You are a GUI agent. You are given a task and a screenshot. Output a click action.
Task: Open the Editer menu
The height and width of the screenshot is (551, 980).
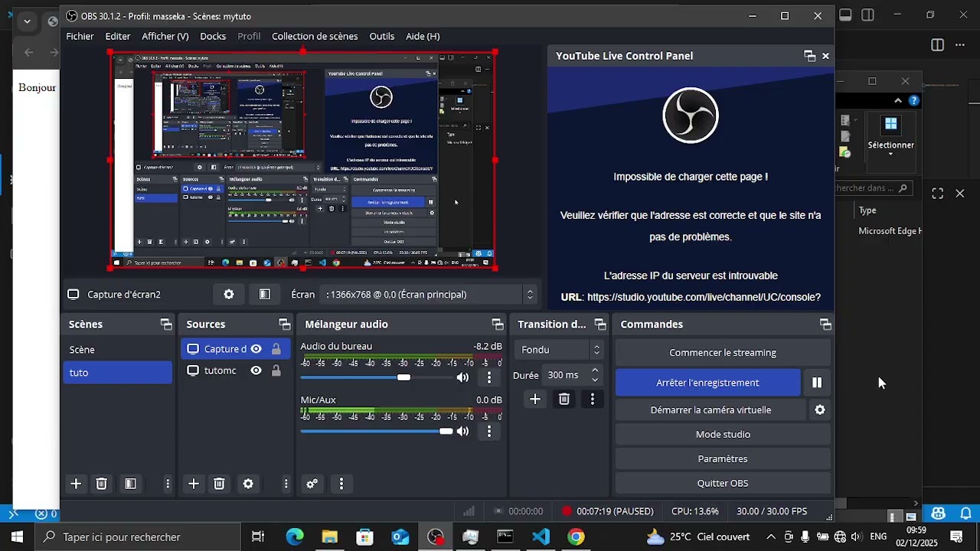coord(118,36)
